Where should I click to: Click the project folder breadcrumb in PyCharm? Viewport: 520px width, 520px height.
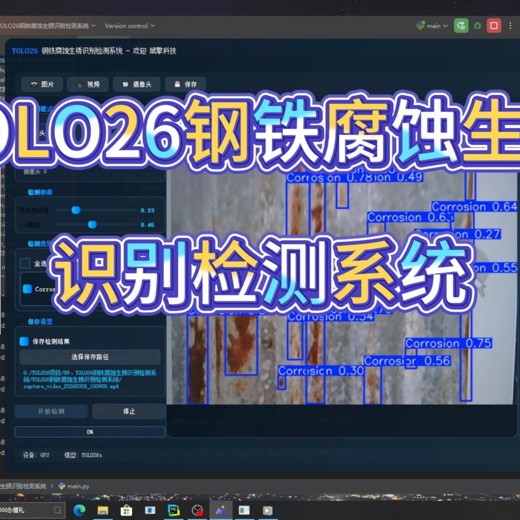(x=23, y=486)
